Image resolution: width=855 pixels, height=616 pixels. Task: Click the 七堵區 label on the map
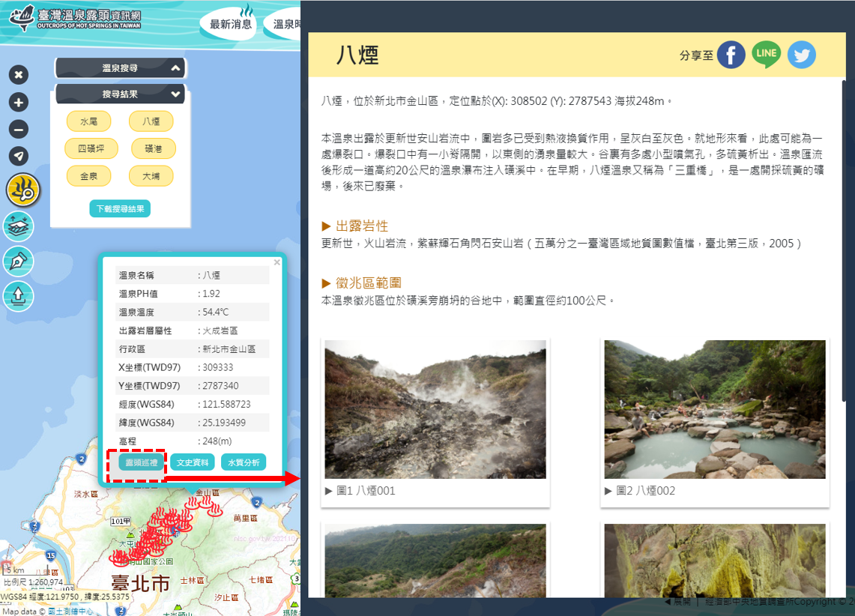(x=261, y=579)
